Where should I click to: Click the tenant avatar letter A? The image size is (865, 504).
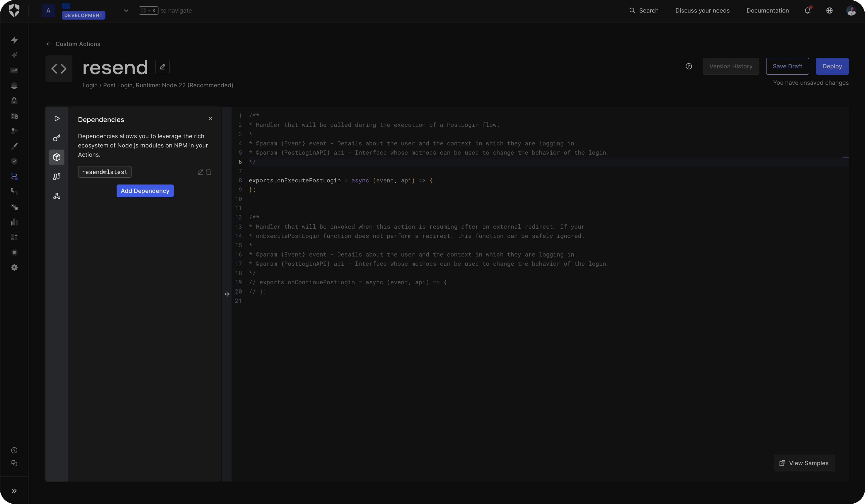(x=48, y=11)
